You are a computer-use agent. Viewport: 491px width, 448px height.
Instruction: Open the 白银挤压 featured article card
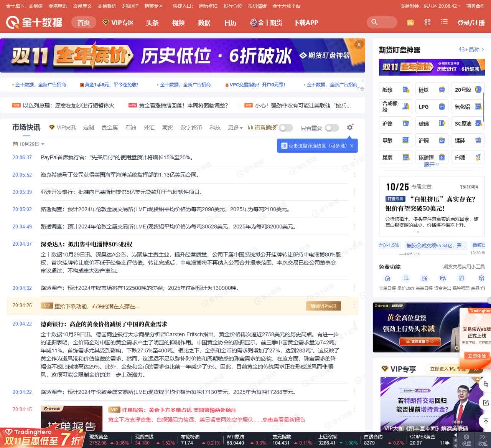[432, 207]
